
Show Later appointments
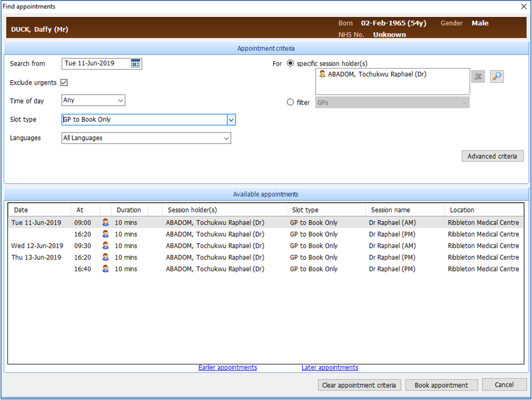[330, 368]
